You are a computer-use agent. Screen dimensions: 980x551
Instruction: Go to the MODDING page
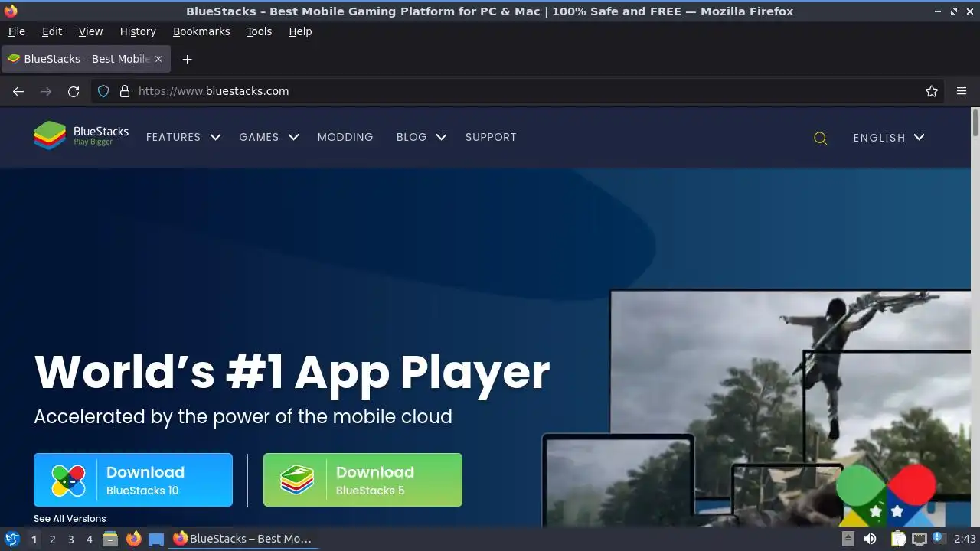pos(345,137)
